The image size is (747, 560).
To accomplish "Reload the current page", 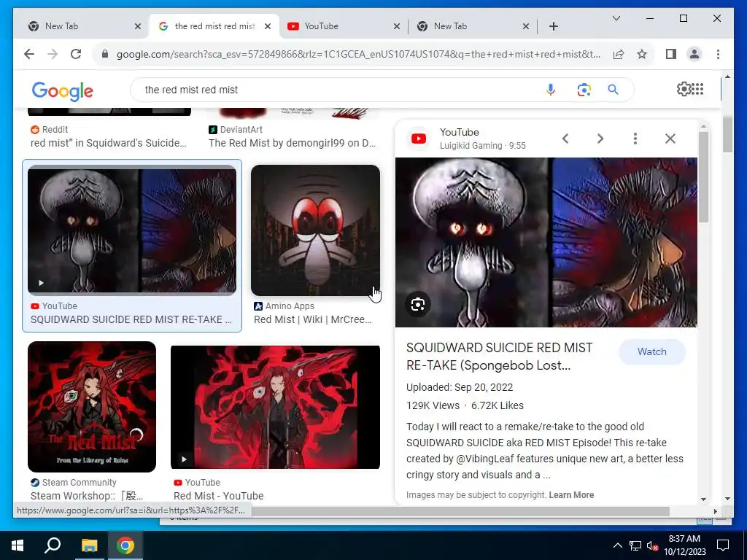I will coord(76,54).
